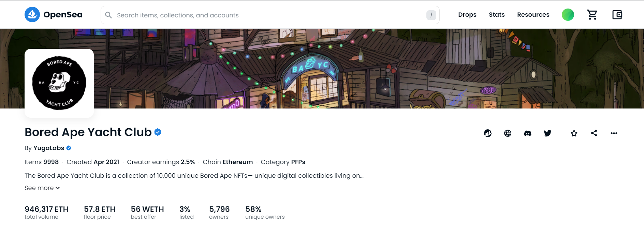The height and width of the screenshot is (232, 644).
Task: Share the collection
Action: pos(594,133)
